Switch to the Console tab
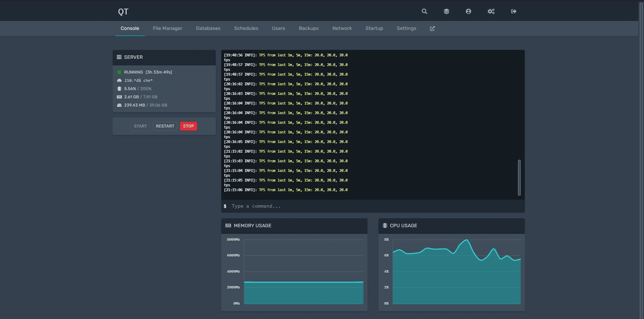The width and height of the screenshot is (644, 319). tap(130, 29)
